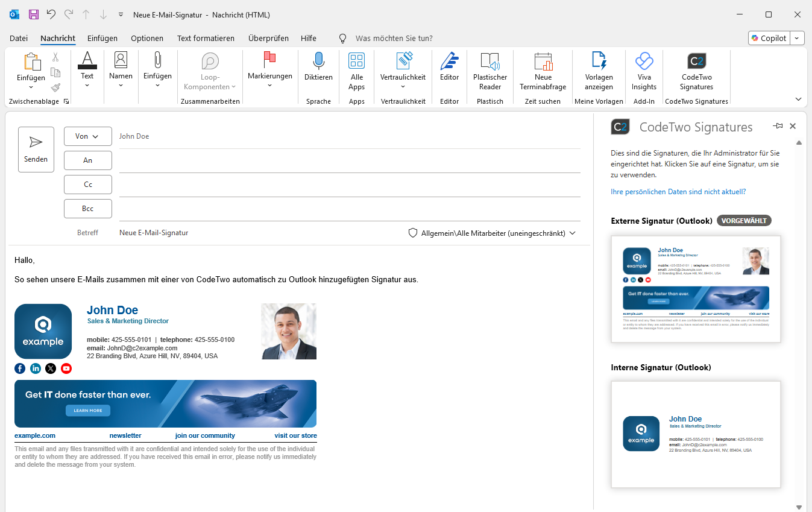Screen dimensions: 812x512
Task: Click the Senden button
Action: click(x=36, y=150)
